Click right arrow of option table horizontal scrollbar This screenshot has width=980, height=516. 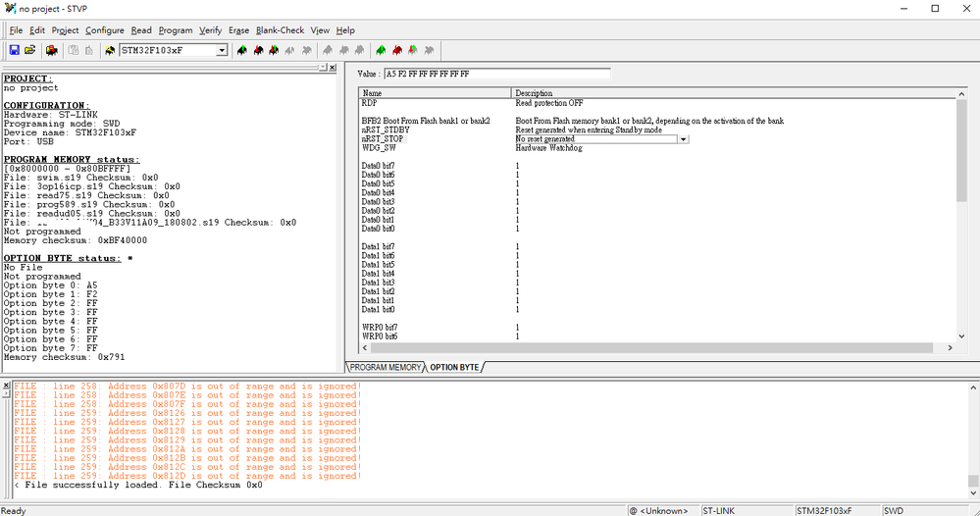pyautogui.click(x=950, y=347)
